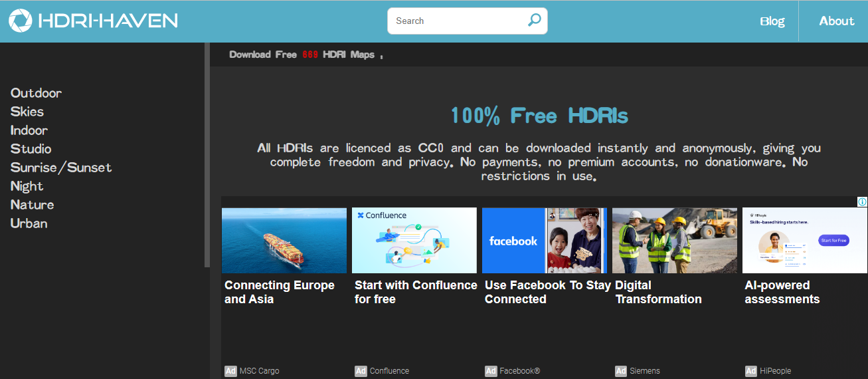The width and height of the screenshot is (868, 379).
Task: Click the Ad badge beside MSC Cargo
Action: pos(230,371)
